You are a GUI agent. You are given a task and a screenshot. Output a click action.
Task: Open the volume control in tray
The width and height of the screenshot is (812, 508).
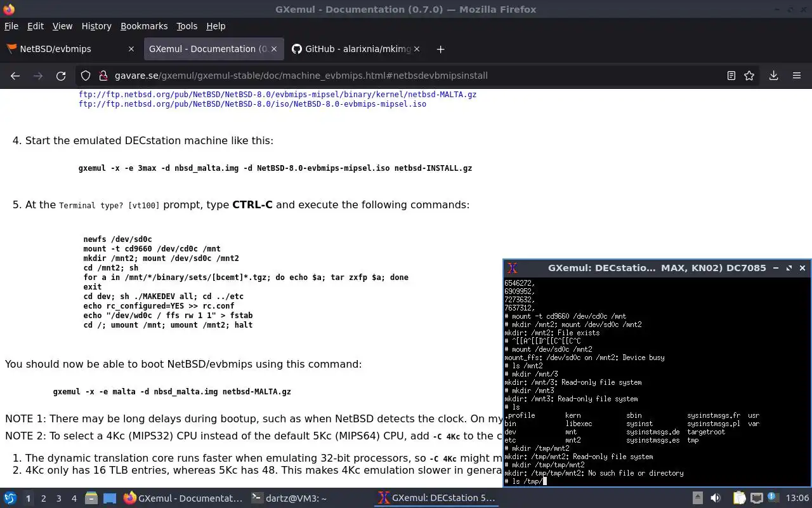click(716, 498)
